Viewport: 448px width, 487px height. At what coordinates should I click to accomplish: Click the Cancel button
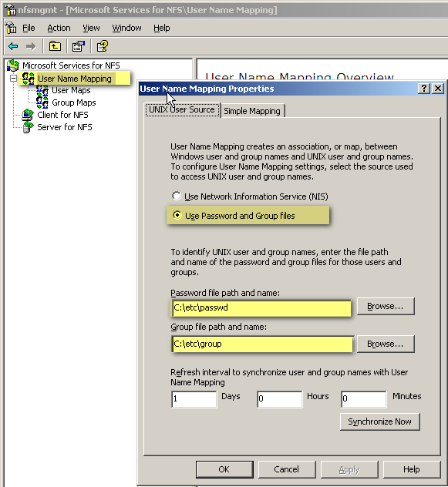pyautogui.click(x=287, y=469)
